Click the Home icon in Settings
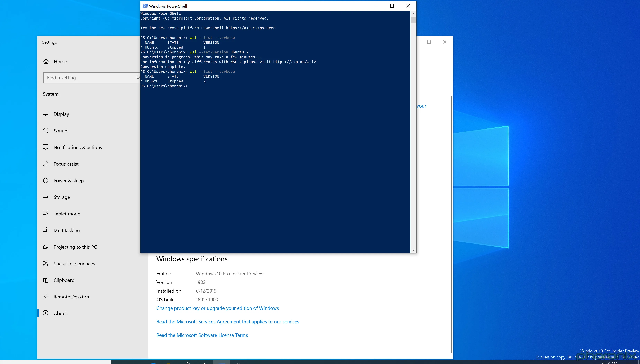The height and width of the screenshot is (364, 640). click(x=46, y=62)
